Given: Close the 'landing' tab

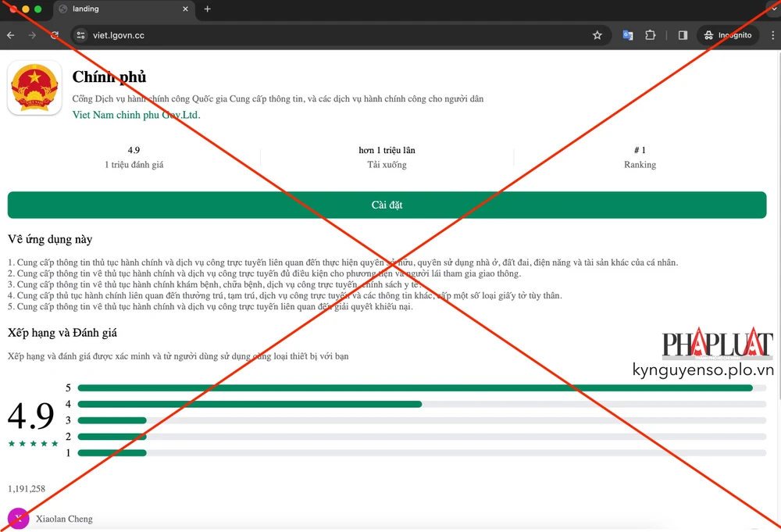Looking at the screenshot, I should click(x=185, y=9).
